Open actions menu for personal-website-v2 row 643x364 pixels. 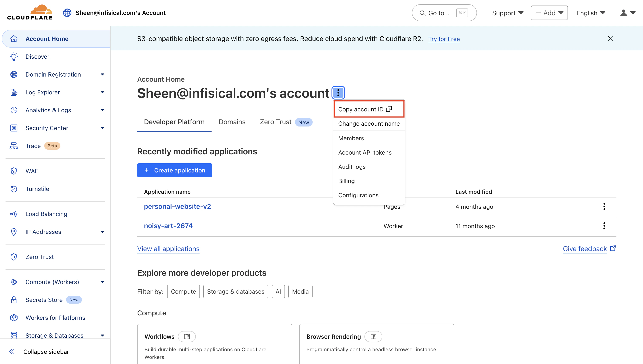tap(604, 206)
